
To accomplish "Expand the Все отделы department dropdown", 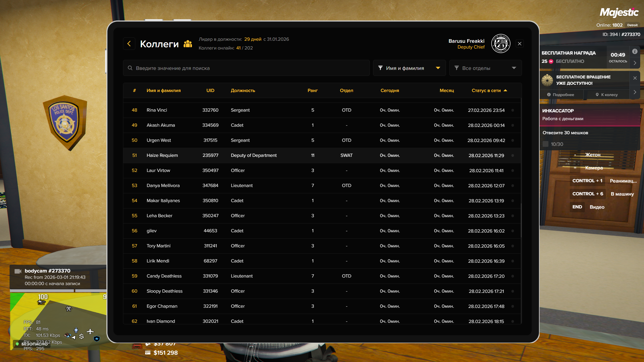I will point(485,68).
